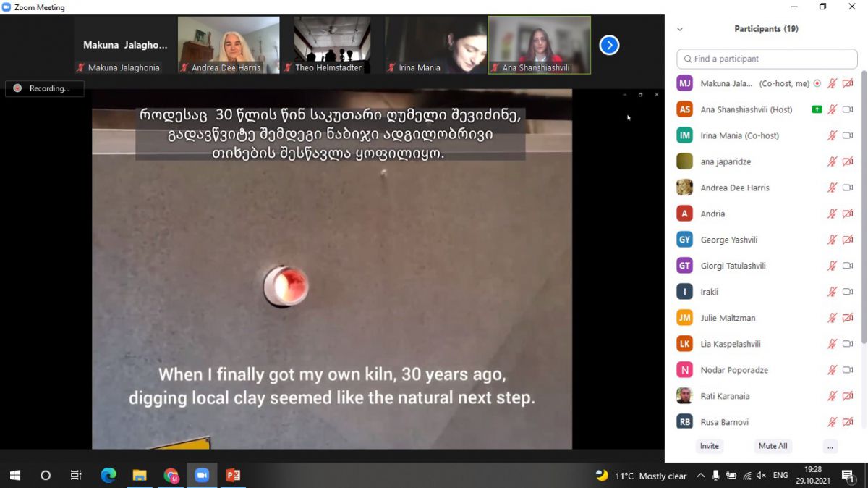Click Julie Maltzman's JM avatar icon
The height and width of the screenshot is (488, 868).
pos(684,318)
